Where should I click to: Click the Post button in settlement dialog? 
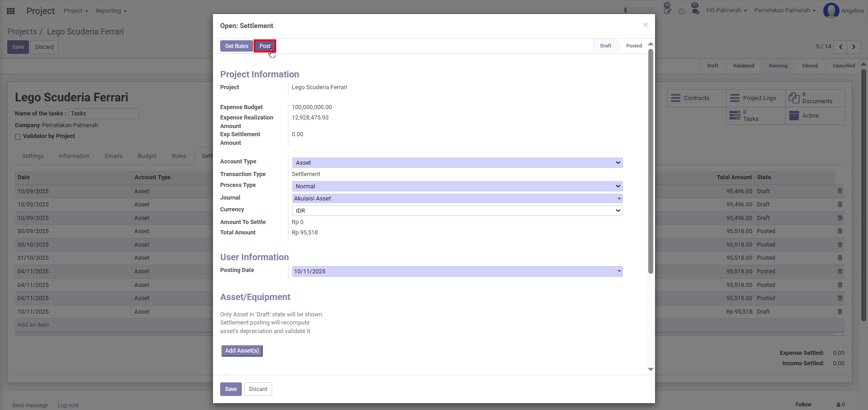tap(265, 46)
